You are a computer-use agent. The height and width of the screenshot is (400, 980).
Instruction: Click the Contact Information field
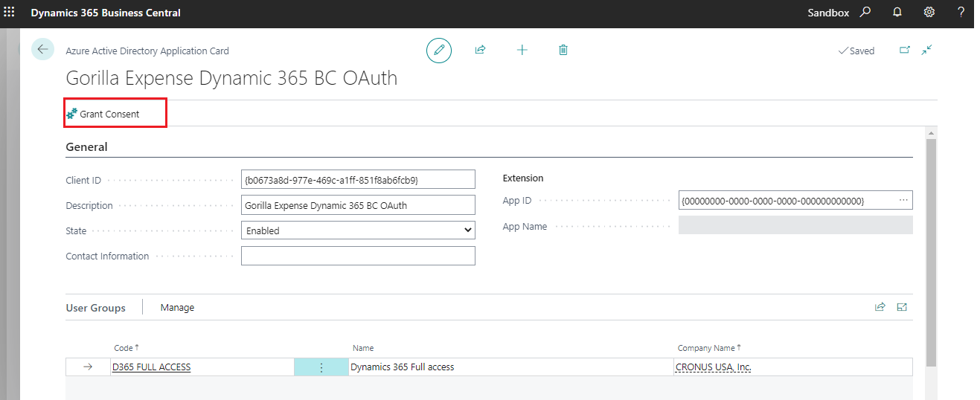(358, 256)
